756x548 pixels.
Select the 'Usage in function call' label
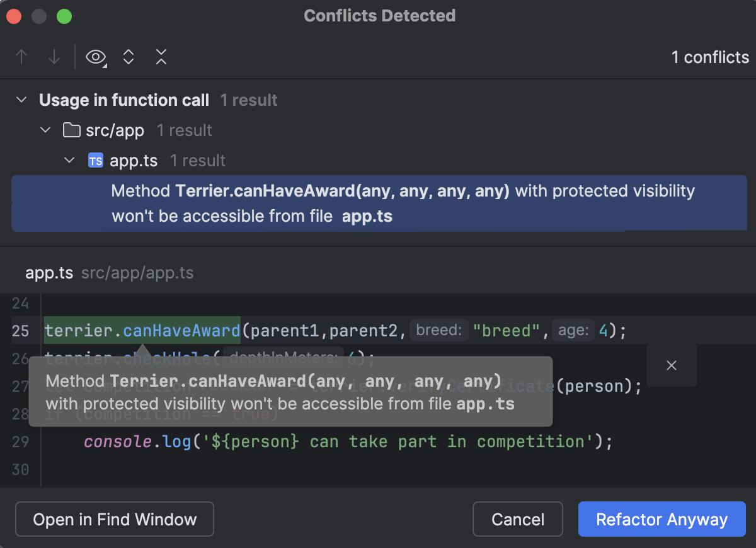pyautogui.click(x=124, y=100)
